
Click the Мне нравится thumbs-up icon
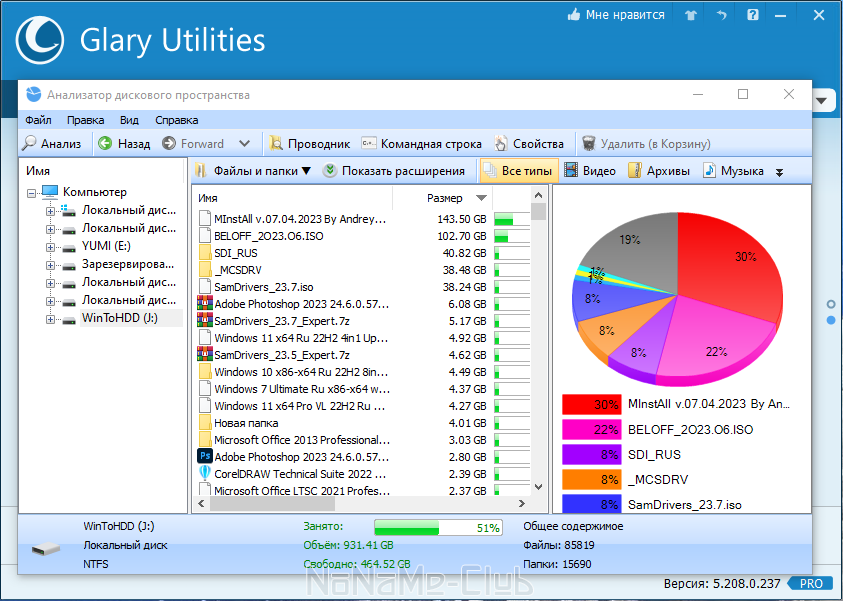tap(574, 15)
